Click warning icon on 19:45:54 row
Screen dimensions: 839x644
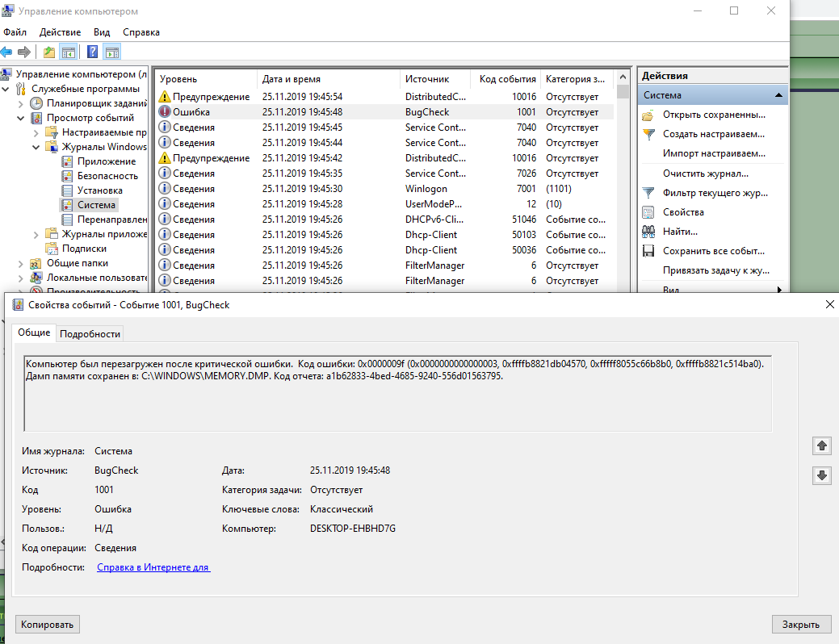164,97
